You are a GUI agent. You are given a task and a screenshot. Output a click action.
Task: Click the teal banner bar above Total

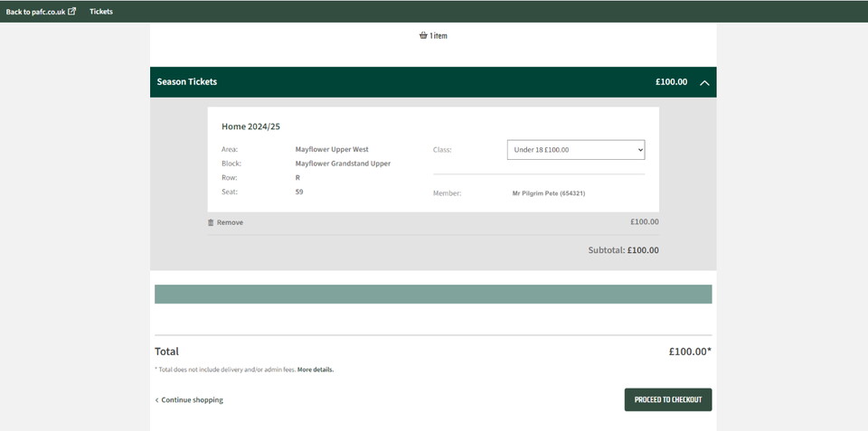click(x=433, y=295)
